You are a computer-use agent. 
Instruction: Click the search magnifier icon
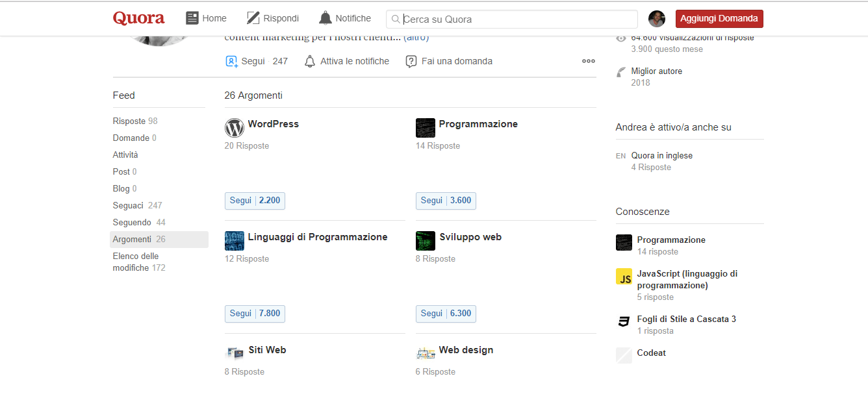[x=396, y=19]
